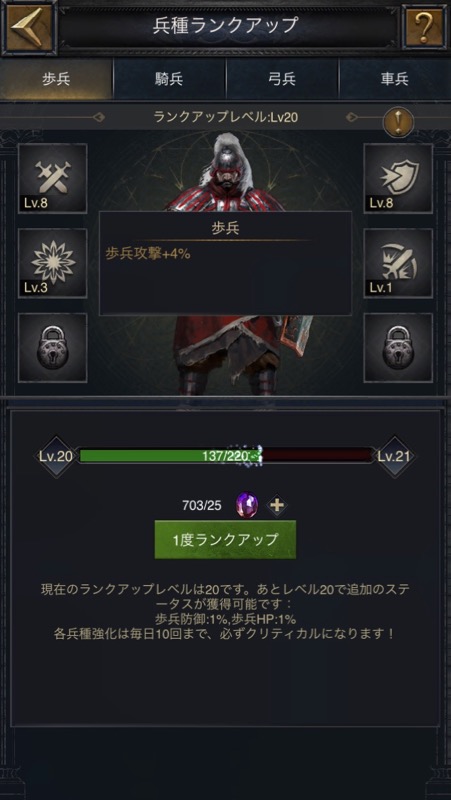Select the starburst skill icon Lv.3
Image resolution: width=451 pixels, height=800 pixels.
[53, 263]
